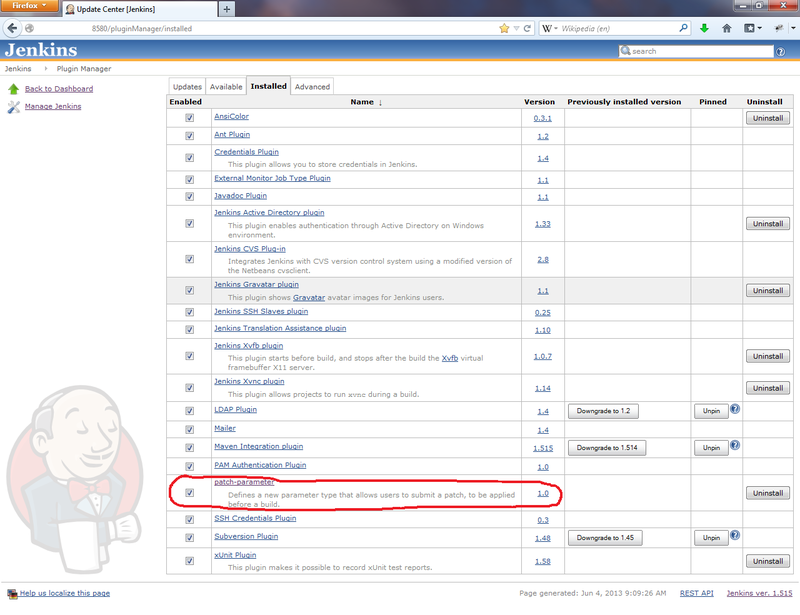Click the help icon next to Subversion Unpin
Image resolution: width=800 pixels, height=615 pixels.
click(735, 535)
